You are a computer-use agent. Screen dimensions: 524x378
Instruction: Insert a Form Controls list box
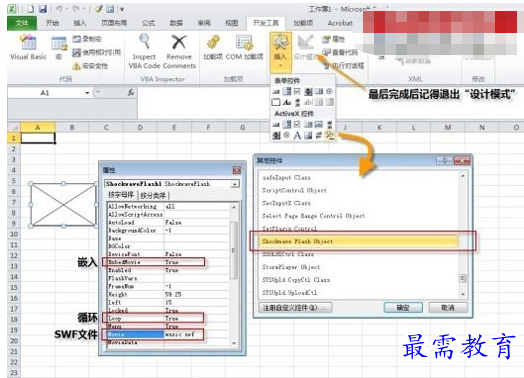pos(318,92)
